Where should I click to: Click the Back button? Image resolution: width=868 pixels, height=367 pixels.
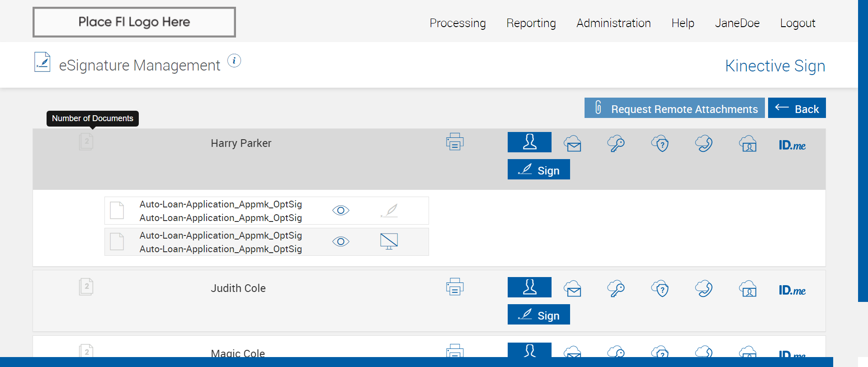pyautogui.click(x=797, y=108)
